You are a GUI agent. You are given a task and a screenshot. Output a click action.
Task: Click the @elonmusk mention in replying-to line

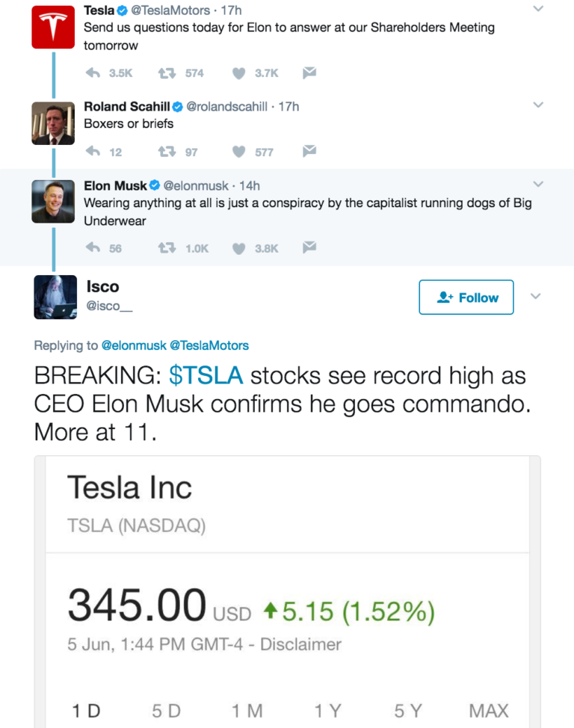pyautogui.click(x=134, y=345)
